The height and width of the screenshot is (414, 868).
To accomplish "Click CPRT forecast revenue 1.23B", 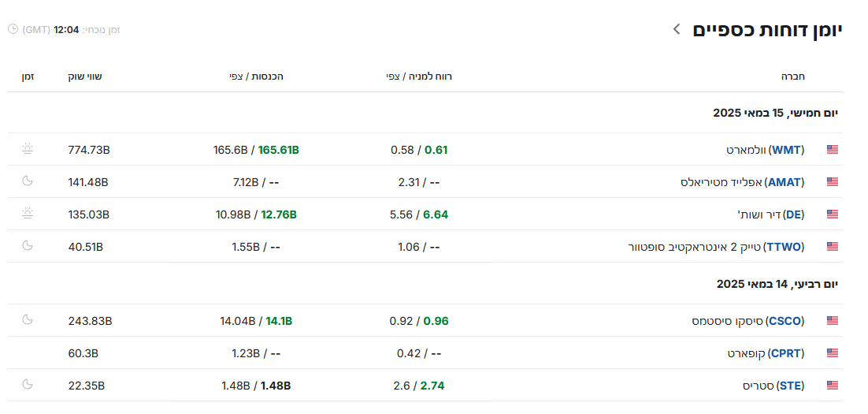I will point(246,353).
